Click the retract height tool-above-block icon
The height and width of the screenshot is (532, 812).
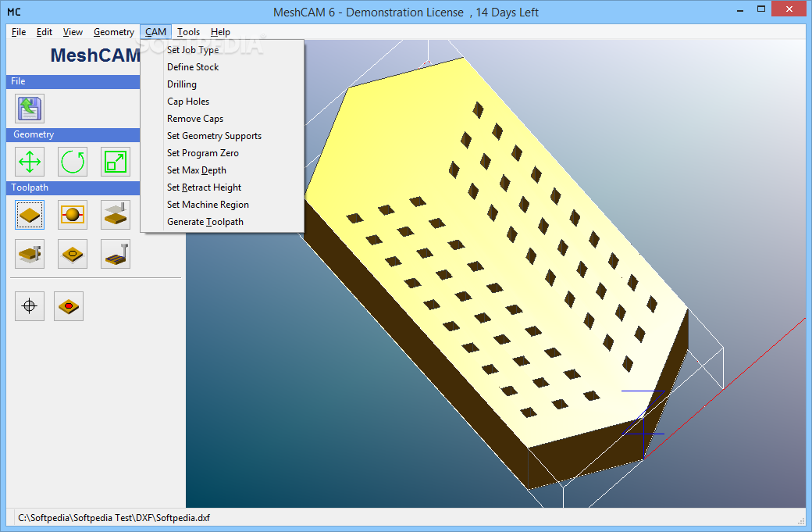pyautogui.click(x=116, y=215)
